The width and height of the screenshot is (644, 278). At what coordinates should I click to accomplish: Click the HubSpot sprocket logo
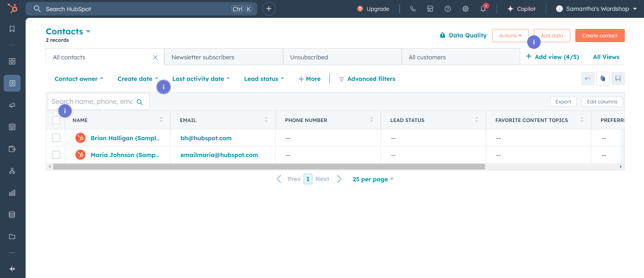point(12,8)
